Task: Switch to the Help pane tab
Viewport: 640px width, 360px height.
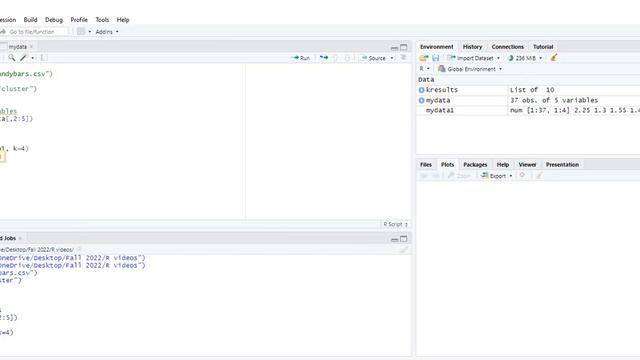Action: tap(502, 164)
